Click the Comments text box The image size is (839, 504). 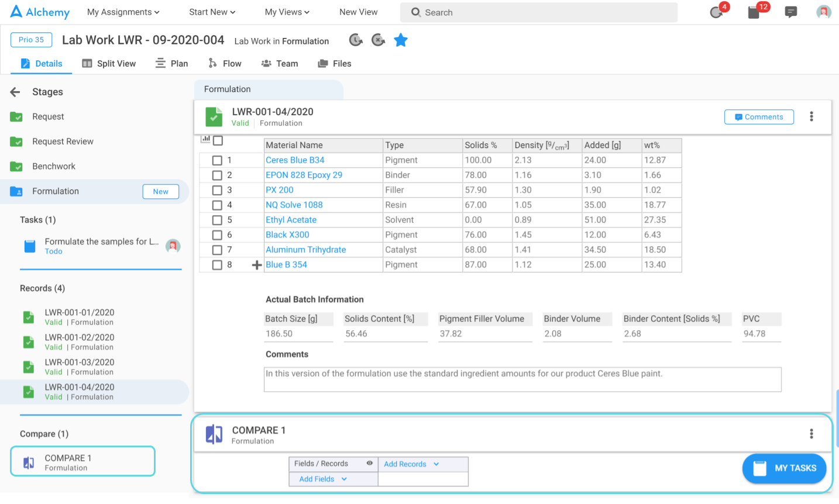[x=522, y=379]
